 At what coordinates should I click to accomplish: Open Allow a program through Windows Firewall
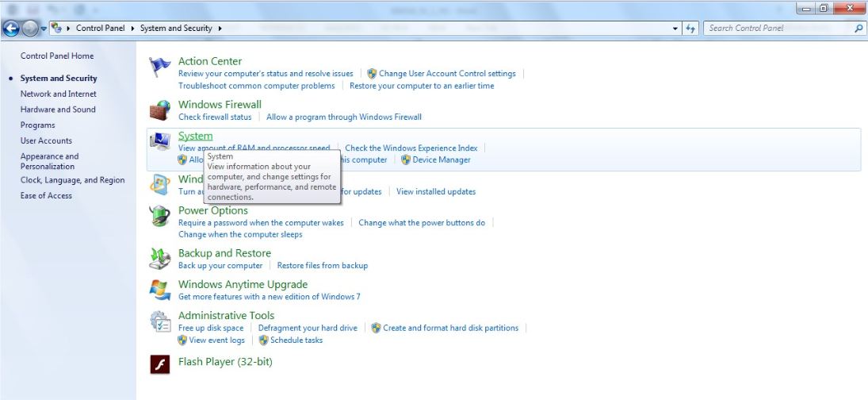pyautogui.click(x=344, y=117)
